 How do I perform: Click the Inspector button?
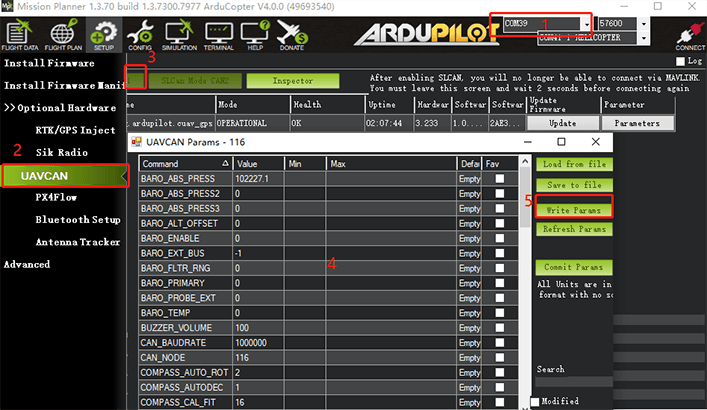(x=293, y=80)
